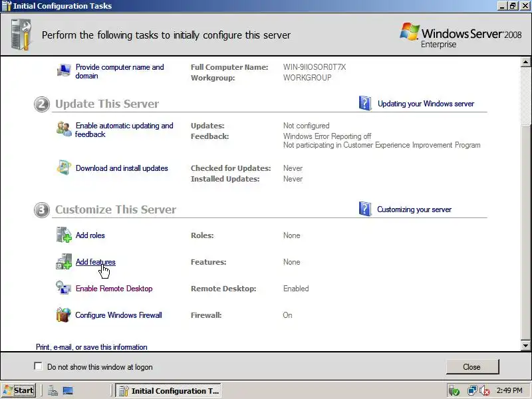The image size is (532, 399).
Task: Click the Firewall On value
Action: click(287, 315)
